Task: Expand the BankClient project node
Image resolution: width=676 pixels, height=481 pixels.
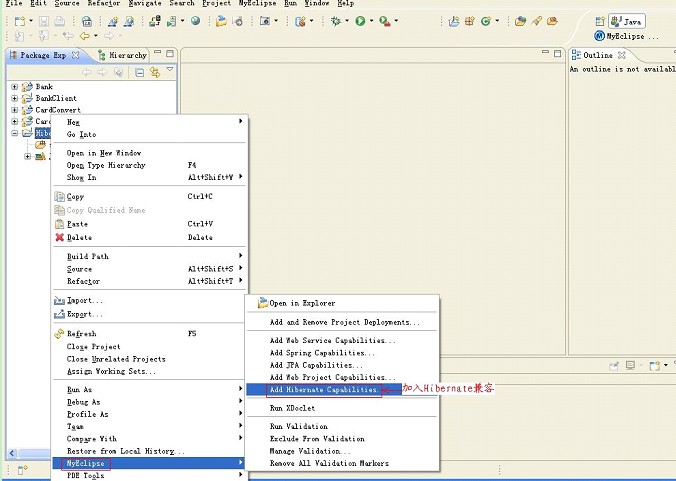Action: tap(15, 99)
